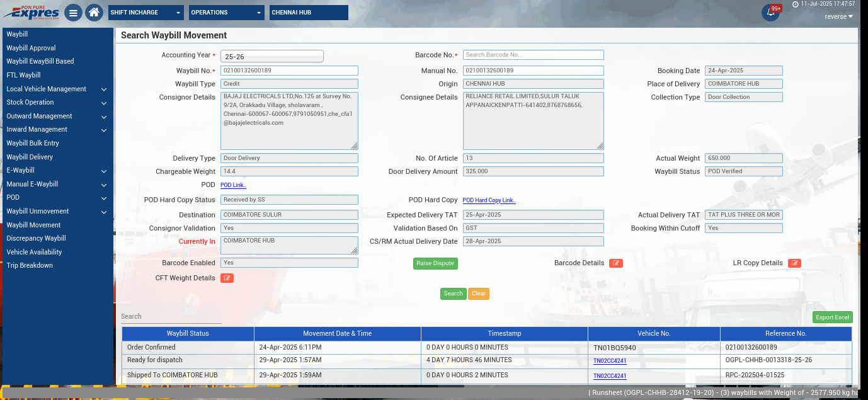Open the CFT Weight Details edit icon
Viewport: 868px width, 400px height.
[227, 278]
